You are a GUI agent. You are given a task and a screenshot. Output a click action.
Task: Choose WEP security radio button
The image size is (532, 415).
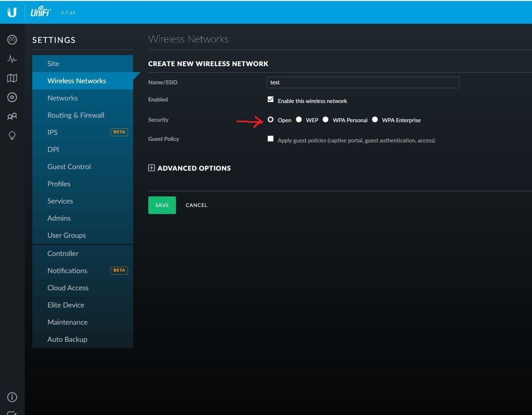coord(299,120)
